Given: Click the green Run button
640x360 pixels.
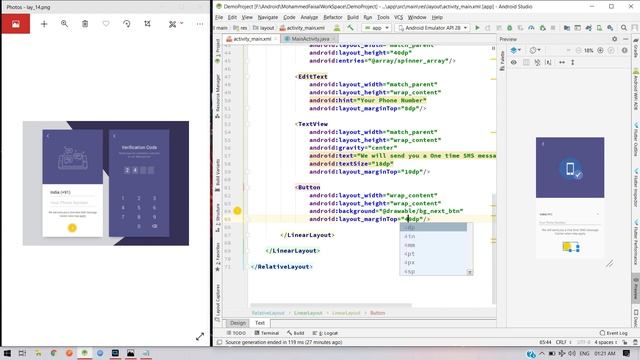Looking at the screenshot, I should [x=477, y=28].
